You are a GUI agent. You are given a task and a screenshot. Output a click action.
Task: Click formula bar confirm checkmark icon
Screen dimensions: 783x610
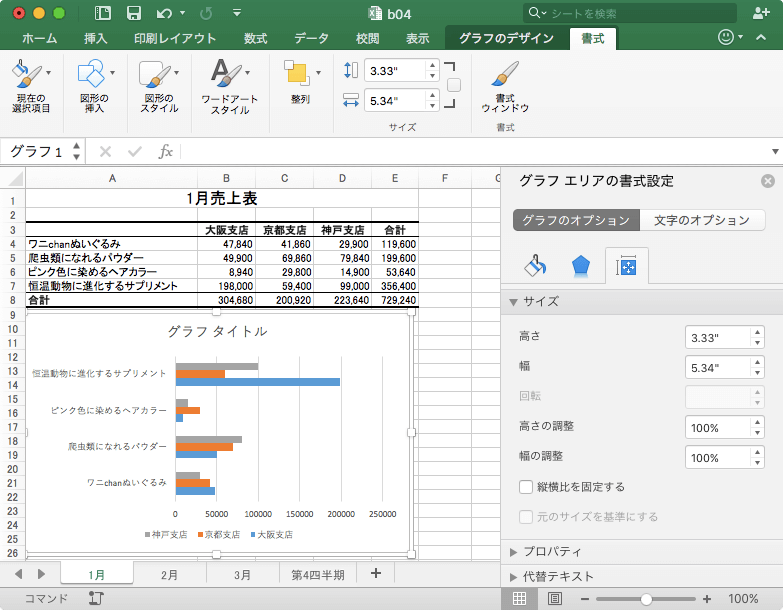(135, 151)
